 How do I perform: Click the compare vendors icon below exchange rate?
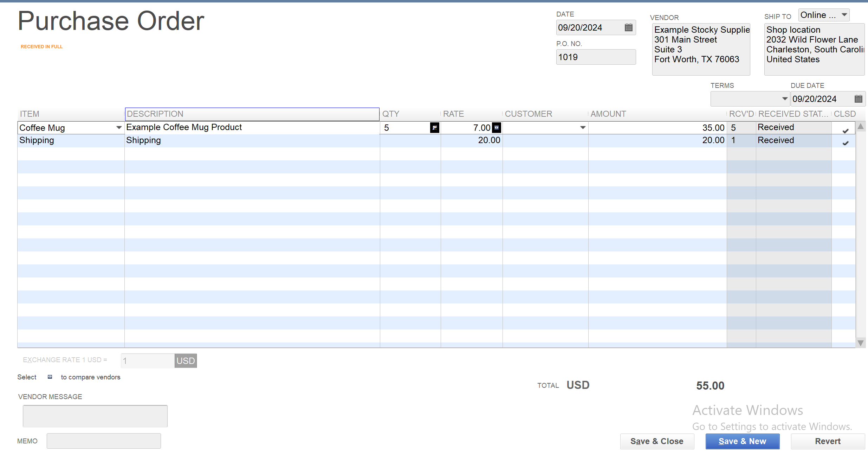pyautogui.click(x=50, y=377)
